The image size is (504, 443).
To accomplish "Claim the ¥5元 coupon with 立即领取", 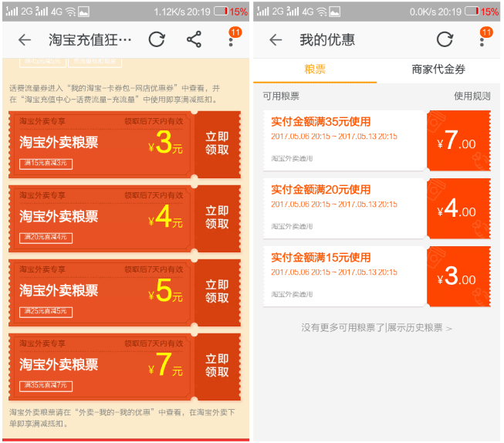I will (218, 291).
